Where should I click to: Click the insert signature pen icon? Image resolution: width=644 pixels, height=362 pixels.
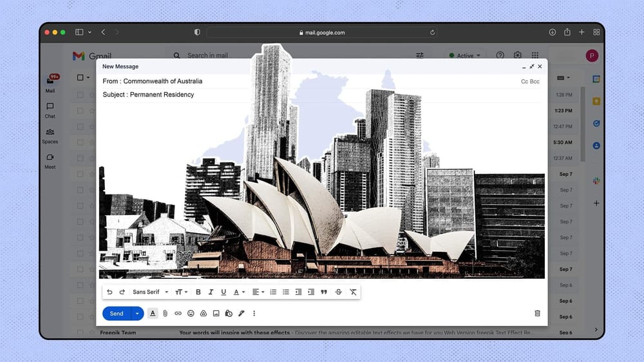click(241, 314)
